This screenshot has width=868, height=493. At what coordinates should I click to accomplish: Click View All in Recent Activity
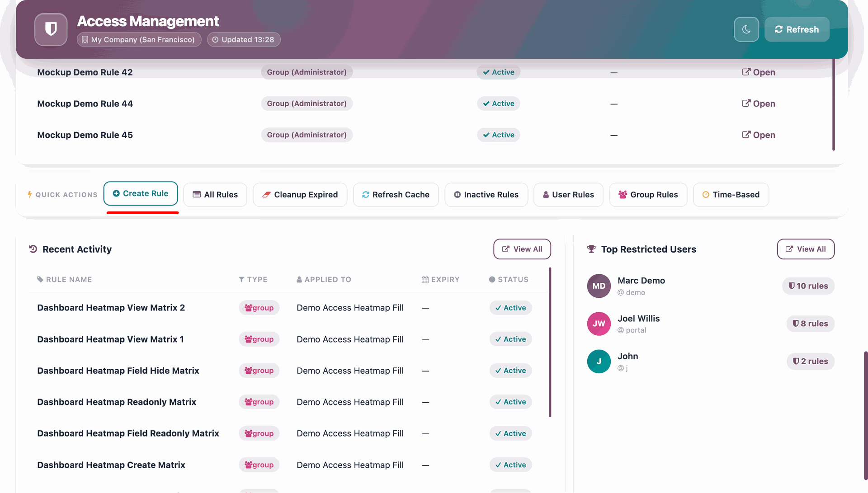point(522,249)
